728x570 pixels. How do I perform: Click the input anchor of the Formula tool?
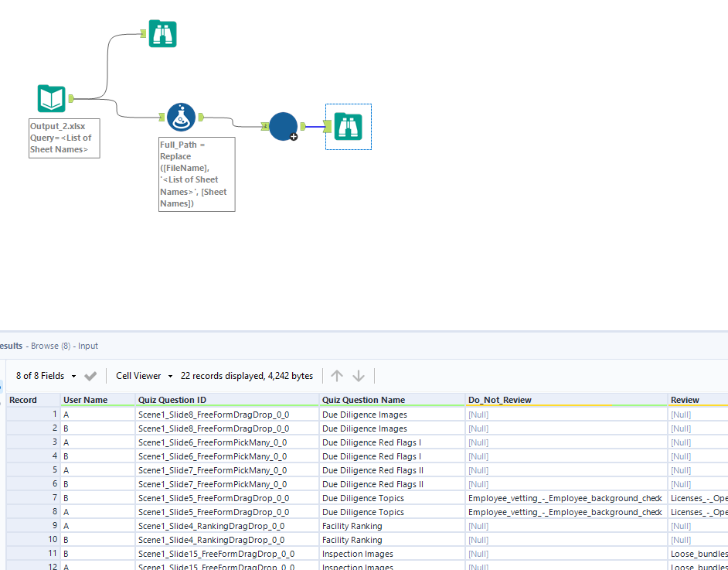click(162, 117)
